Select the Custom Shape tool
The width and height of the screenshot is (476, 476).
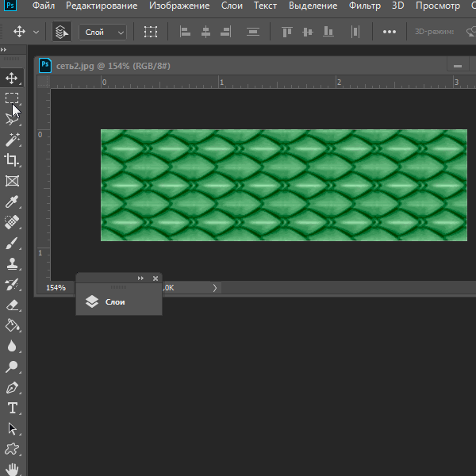click(x=12, y=449)
